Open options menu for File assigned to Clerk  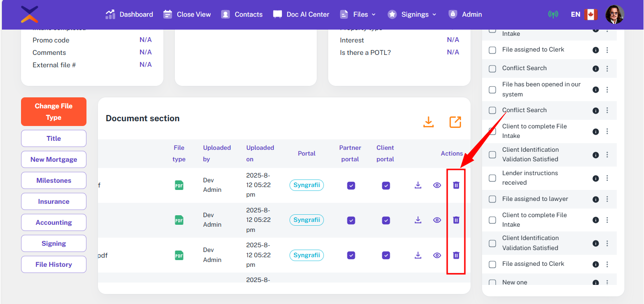click(x=607, y=50)
